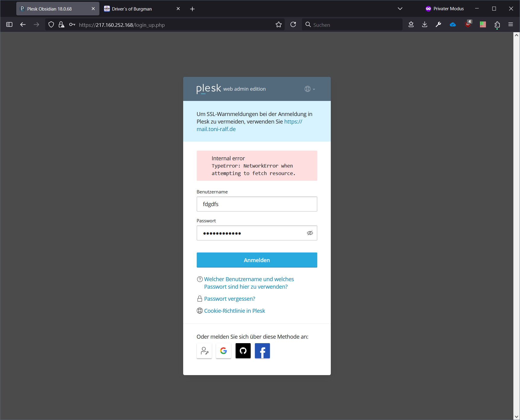This screenshot has height=420, width=520.
Task: Toggle password visibility eye icon
Action: (310, 233)
